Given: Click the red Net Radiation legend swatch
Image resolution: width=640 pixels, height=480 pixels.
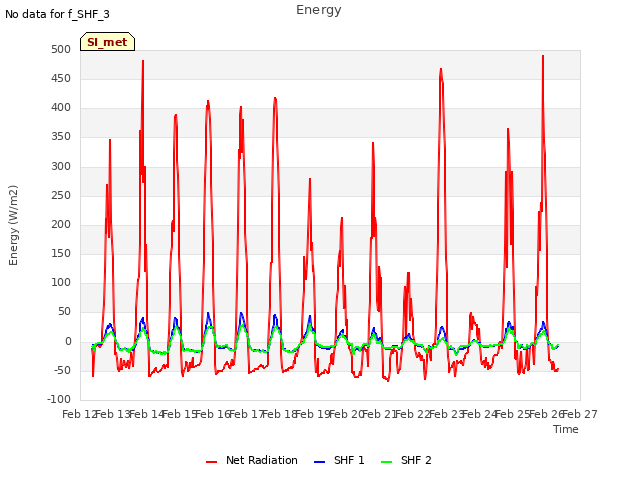Looking at the screenshot, I should (x=211, y=462).
